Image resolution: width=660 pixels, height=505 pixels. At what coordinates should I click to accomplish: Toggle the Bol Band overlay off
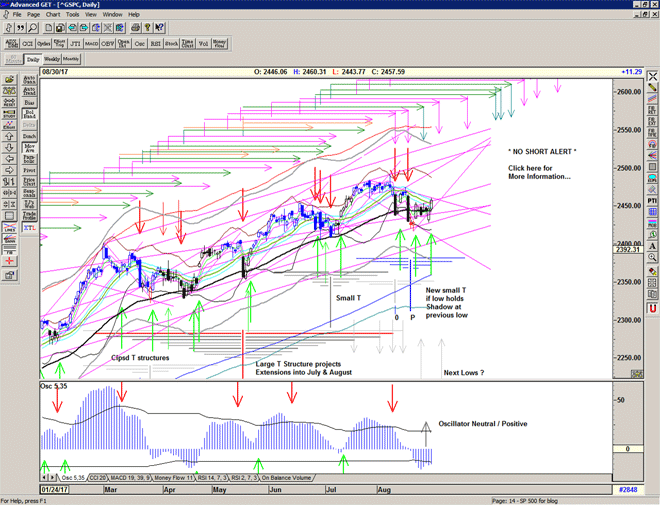point(28,114)
